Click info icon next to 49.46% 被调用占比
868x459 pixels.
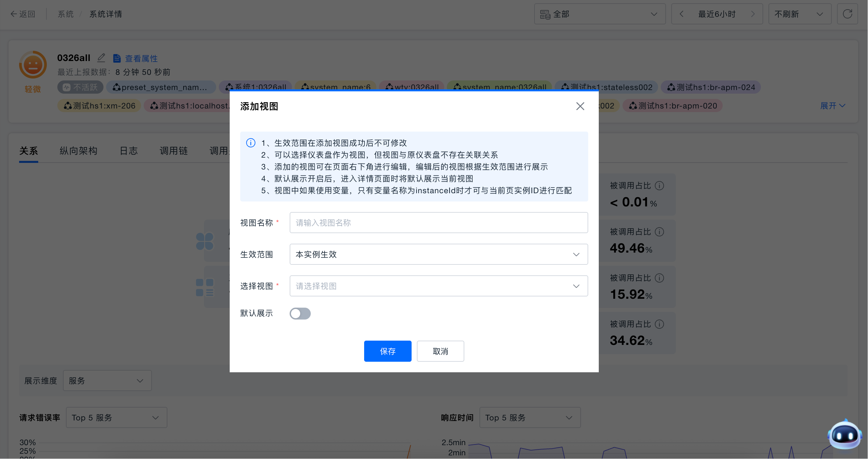tap(659, 232)
